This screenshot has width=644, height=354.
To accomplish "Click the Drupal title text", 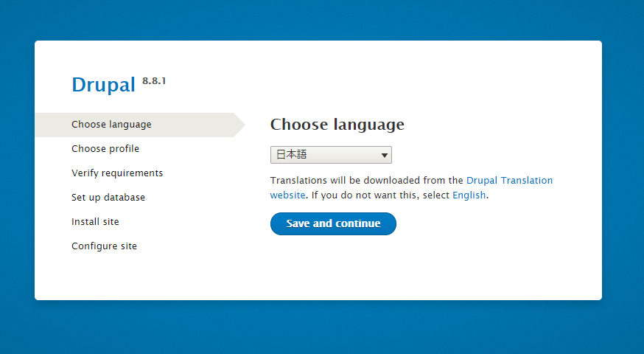I will (103, 85).
